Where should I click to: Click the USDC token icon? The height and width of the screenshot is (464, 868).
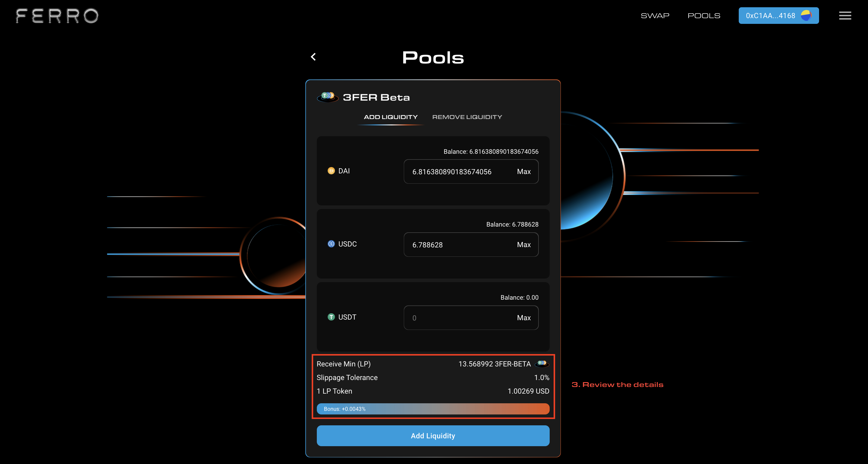point(331,243)
